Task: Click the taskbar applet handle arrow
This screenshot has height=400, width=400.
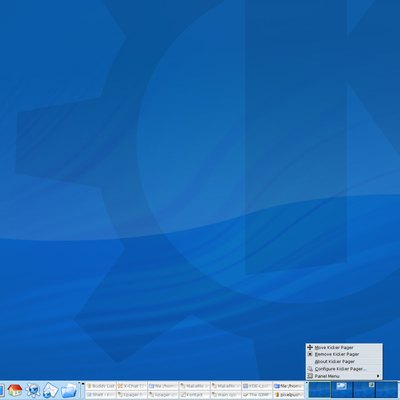Action: [83, 384]
